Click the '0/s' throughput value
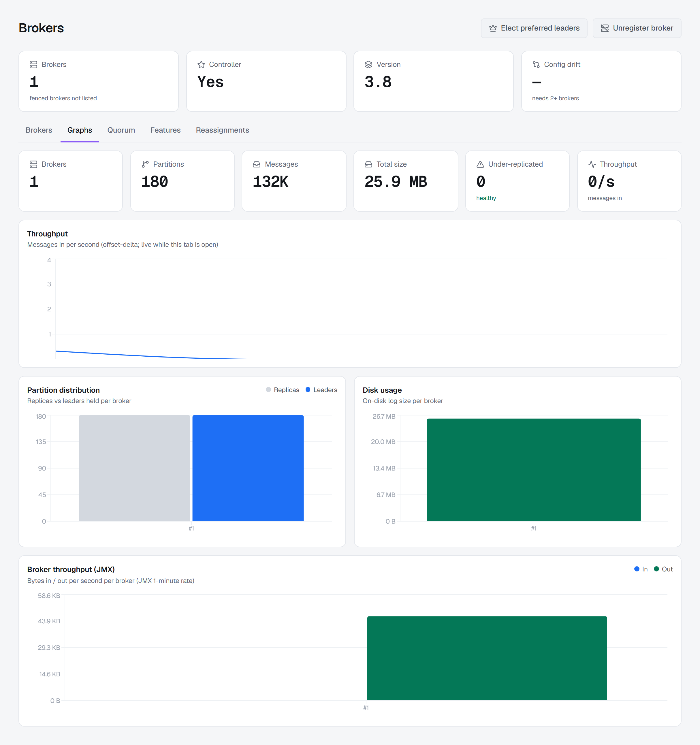Screen dimensions: 700x745 tap(601, 182)
